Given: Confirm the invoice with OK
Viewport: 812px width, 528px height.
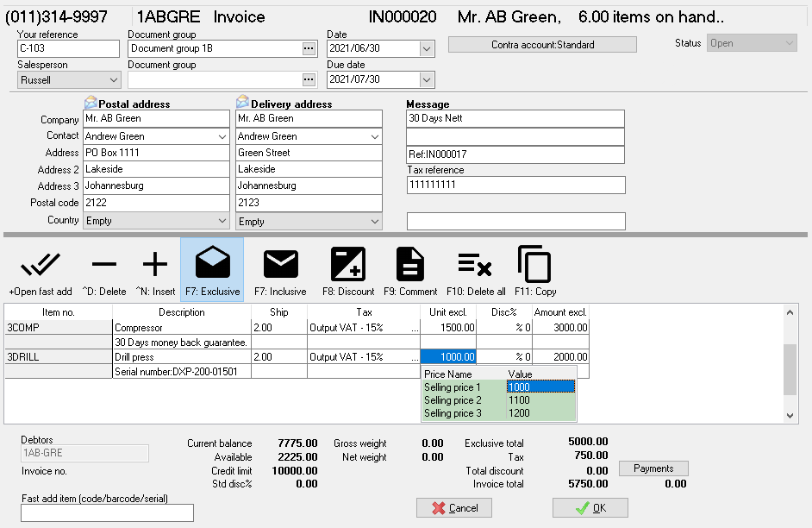Looking at the screenshot, I should [590, 507].
